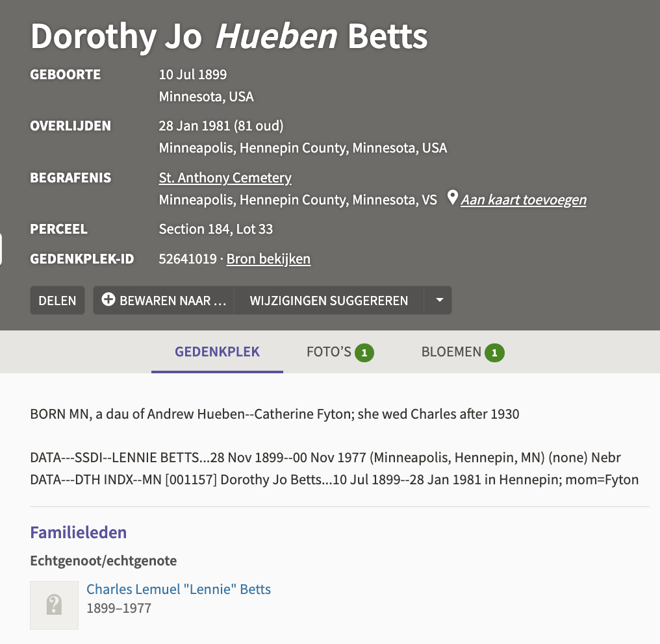The width and height of the screenshot is (660, 644).
Task: Click the Familieleden section heading
Action: click(78, 532)
